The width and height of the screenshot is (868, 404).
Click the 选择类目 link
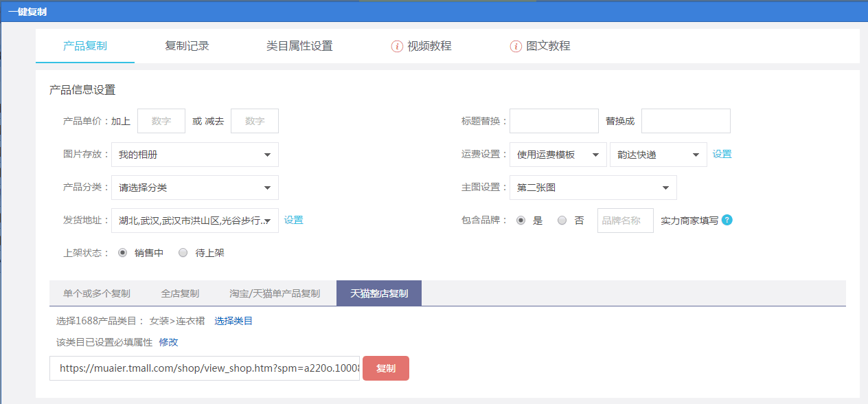pos(233,321)
